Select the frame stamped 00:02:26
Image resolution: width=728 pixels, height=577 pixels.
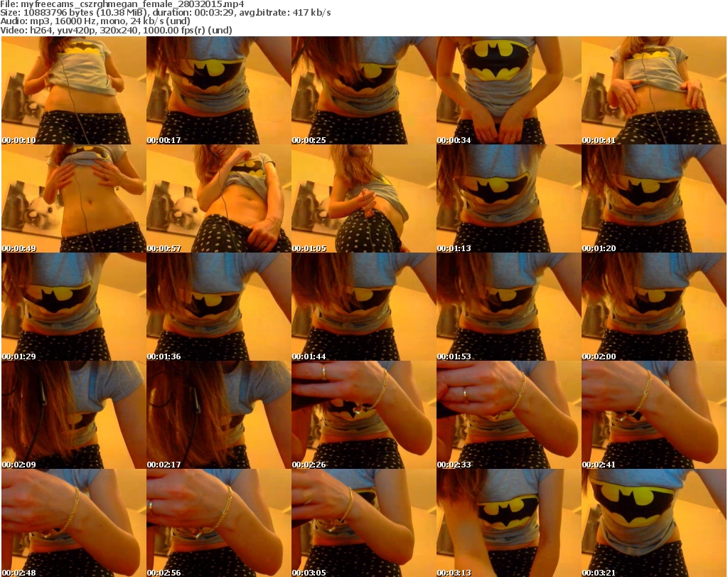(363, 415)
